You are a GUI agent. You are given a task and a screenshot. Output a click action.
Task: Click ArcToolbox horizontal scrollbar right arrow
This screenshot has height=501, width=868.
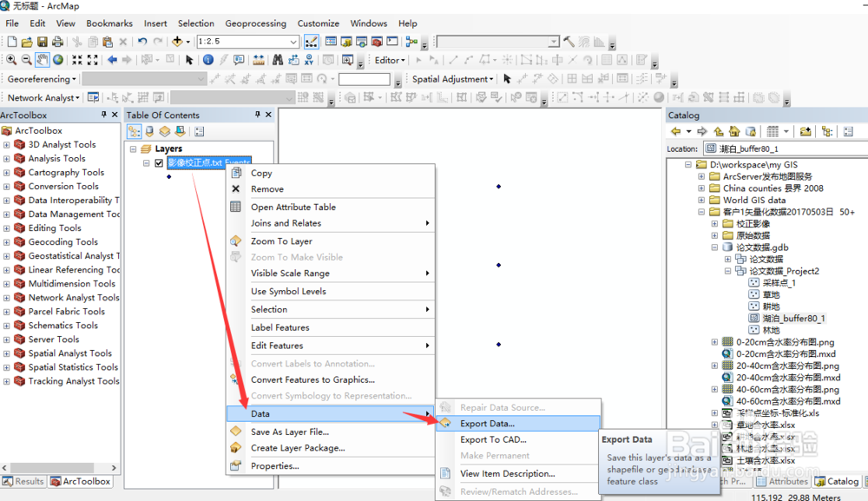coord(114,468)
